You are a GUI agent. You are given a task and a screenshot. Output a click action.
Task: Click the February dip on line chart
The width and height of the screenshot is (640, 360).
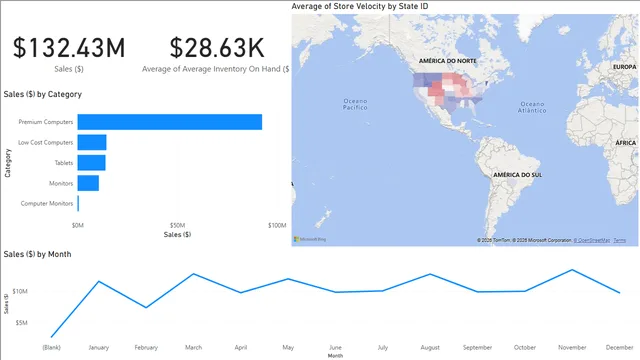(x=146, y=307)
